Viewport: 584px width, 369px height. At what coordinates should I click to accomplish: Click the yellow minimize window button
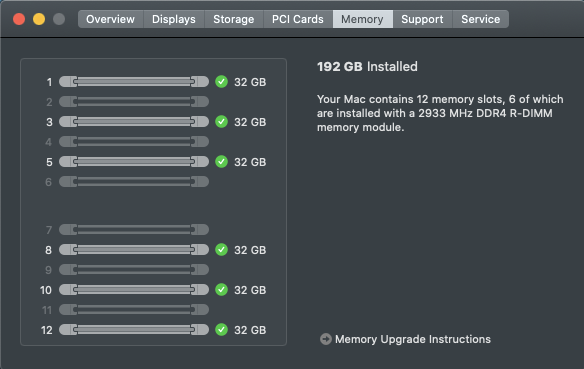[x=39, y=19]
